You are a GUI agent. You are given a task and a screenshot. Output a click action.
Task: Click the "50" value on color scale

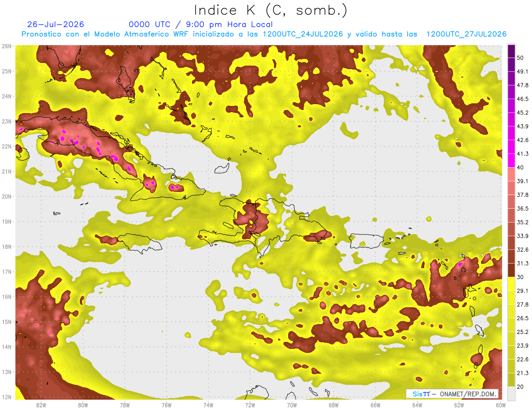click(520, 58)
